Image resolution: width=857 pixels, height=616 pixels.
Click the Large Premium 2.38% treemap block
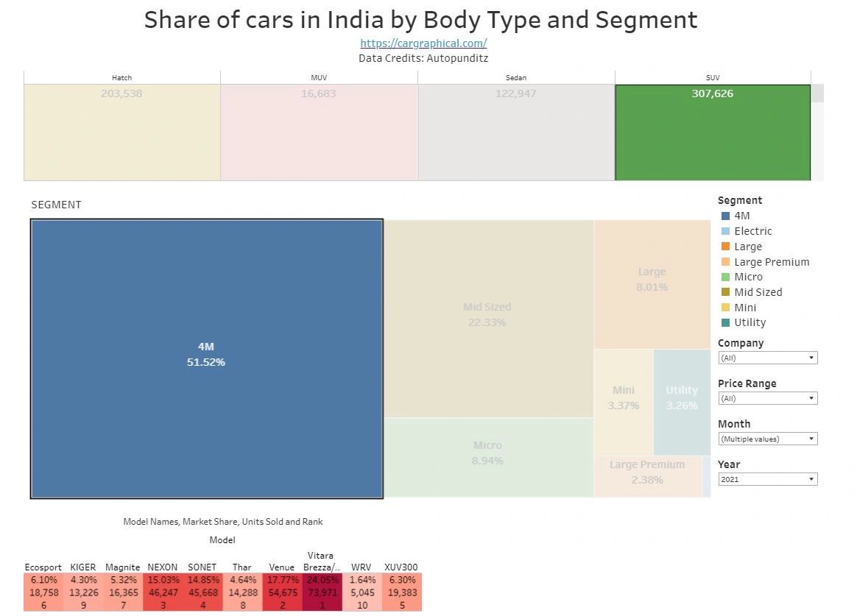point(648,476)
